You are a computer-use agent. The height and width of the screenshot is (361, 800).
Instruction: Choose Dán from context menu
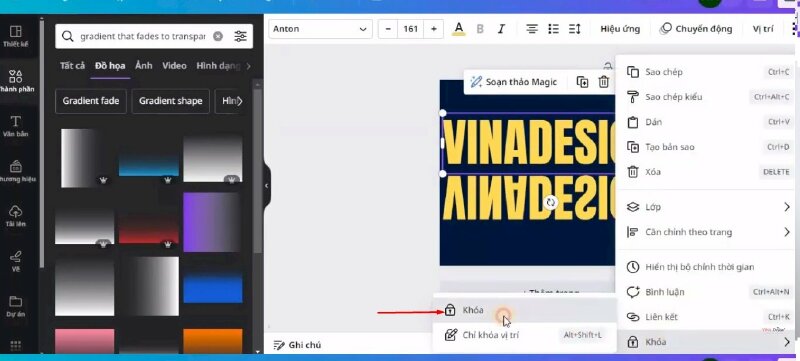708,122
